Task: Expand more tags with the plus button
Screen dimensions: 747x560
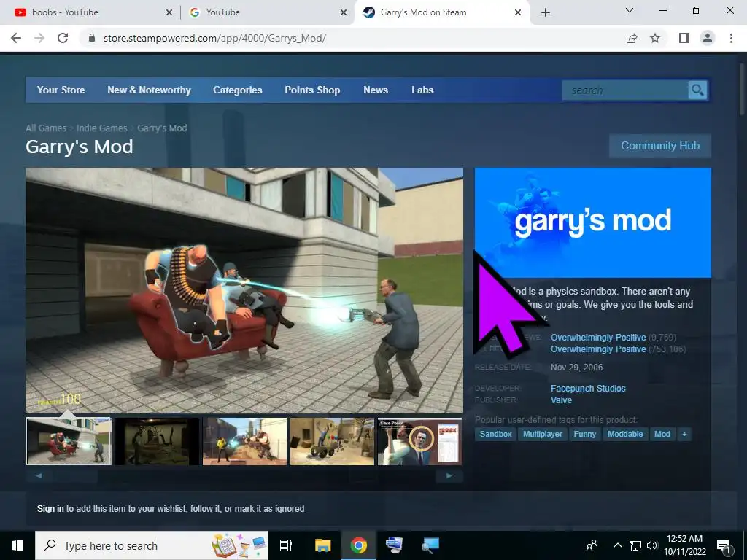Action: pos(684,435)
